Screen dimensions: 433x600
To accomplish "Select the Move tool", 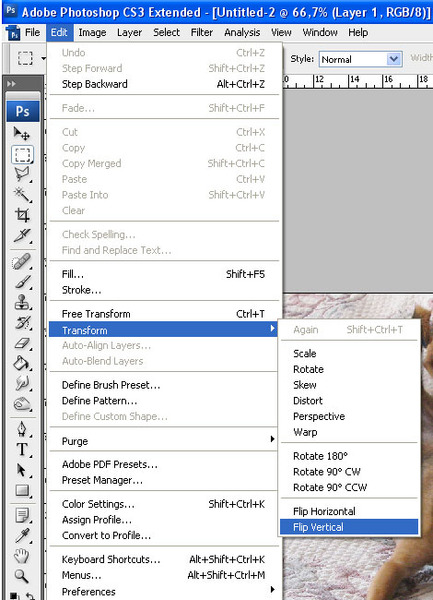I will [22, 134].
